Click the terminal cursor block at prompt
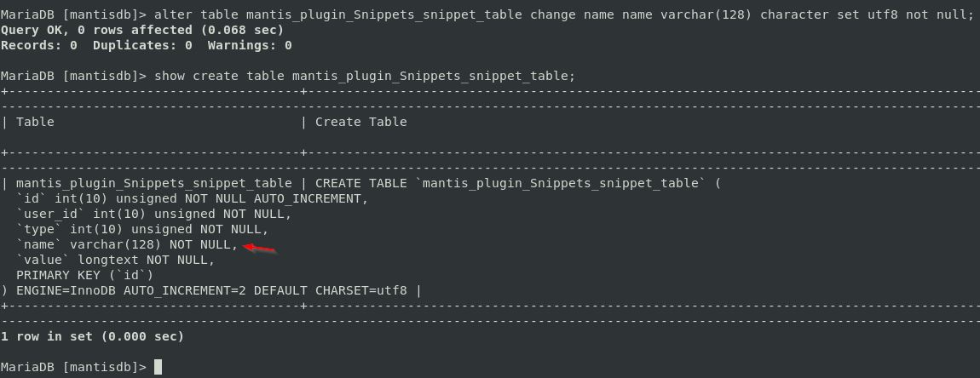 click(158, 367)
